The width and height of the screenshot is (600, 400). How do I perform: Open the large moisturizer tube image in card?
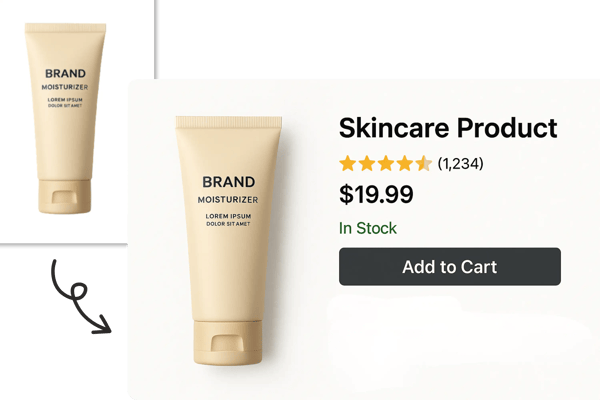228,240
